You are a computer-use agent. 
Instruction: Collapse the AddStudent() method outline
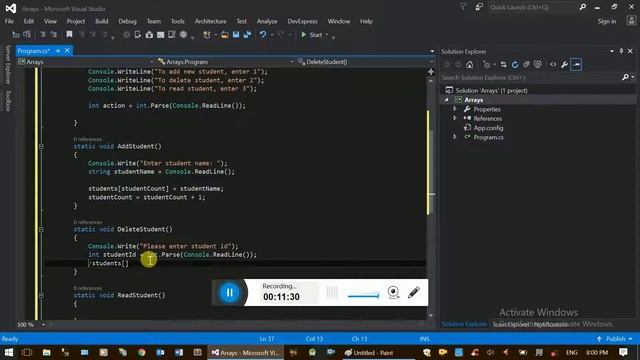pos(41,146)
